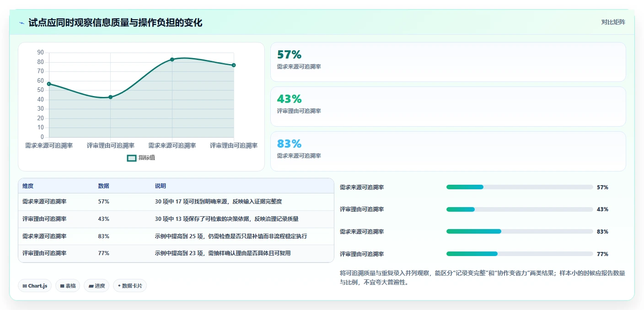Open the green 43% metric card
Image resolution: width=644 pixels, height=310 pixels.
pos(448,107)
